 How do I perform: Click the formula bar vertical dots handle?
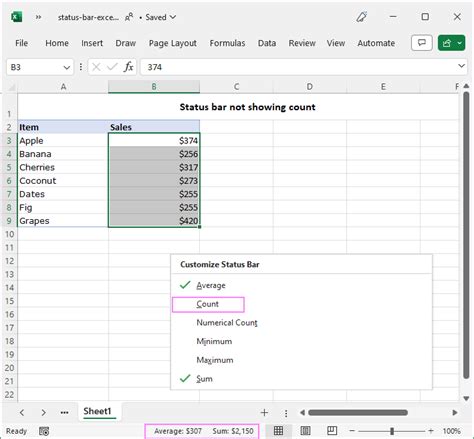pos(81,67)
